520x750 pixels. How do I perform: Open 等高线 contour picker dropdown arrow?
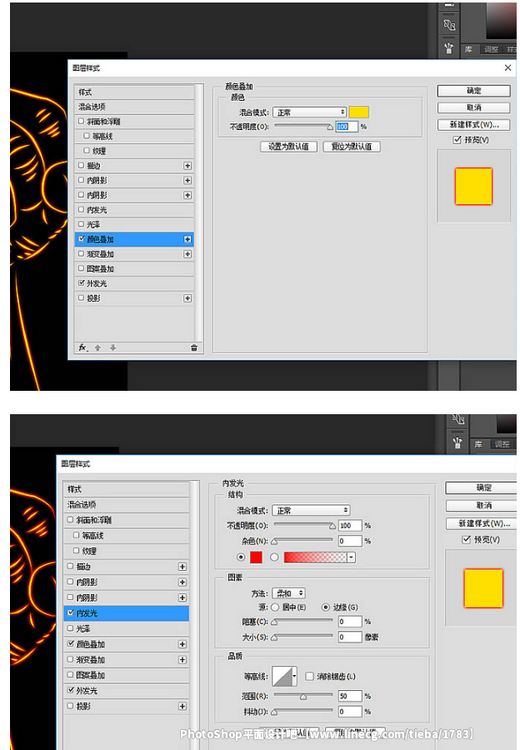click(x=294, y=676)
